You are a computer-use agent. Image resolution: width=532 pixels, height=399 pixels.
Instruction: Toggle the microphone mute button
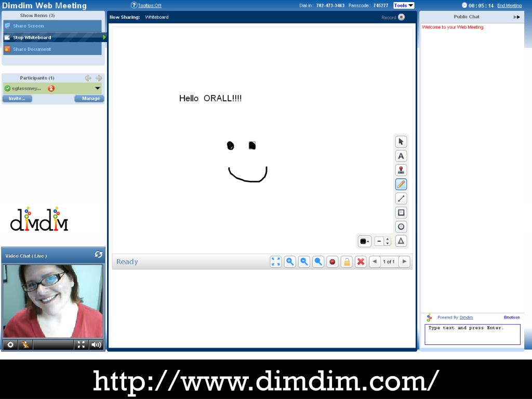tap(25, 345)
